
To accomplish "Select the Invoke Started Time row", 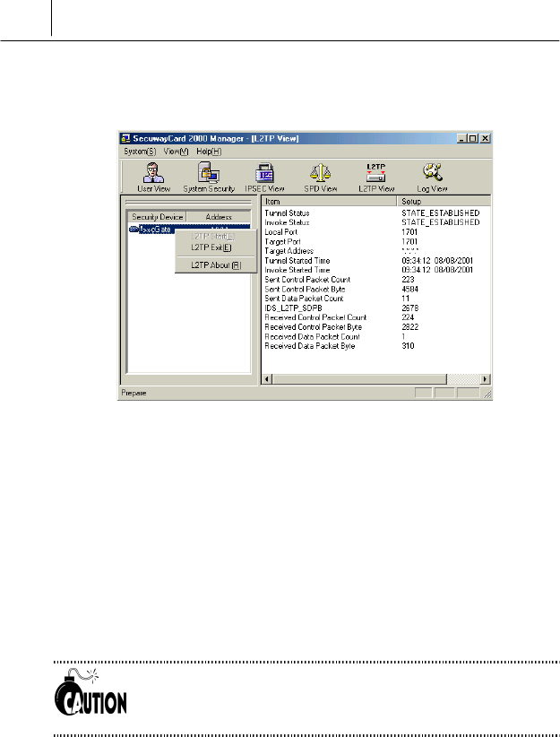I will [375, 270].
